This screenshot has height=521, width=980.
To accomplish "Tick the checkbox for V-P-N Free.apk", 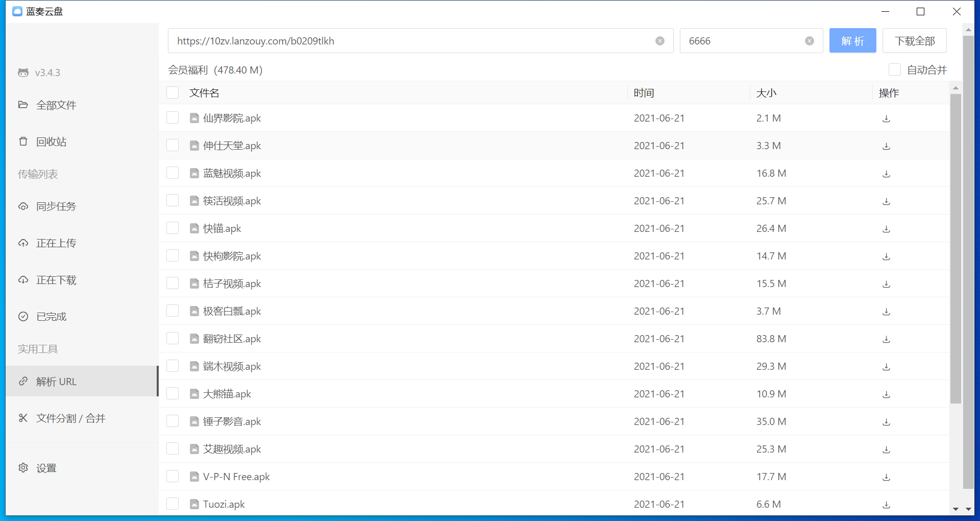I will point(173,476).
